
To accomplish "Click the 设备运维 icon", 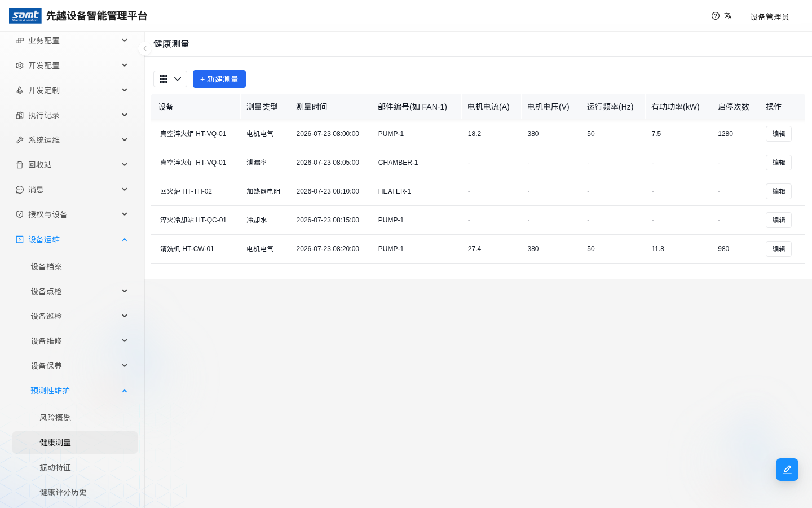I will pyautogui.click(x=20, y=239).
